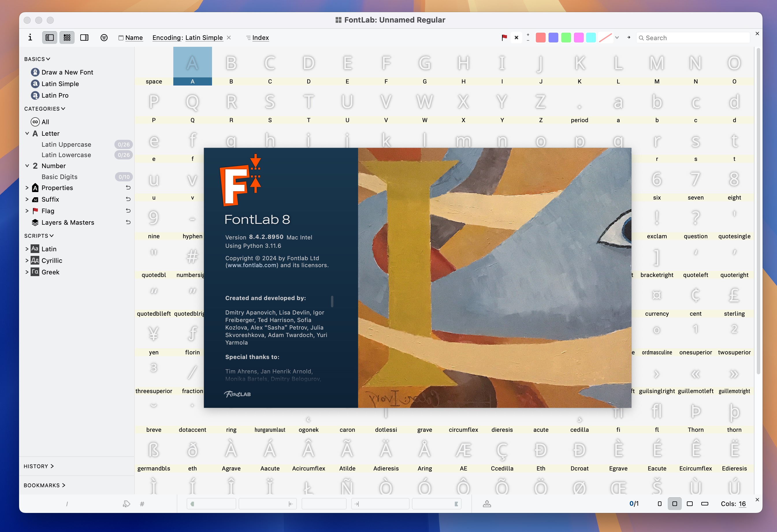The width and height of the screenshot is (777, 532).
Task: Click reset arrow next to Layers & Masters
Action: pyautogui.click(x=128, y=222)
